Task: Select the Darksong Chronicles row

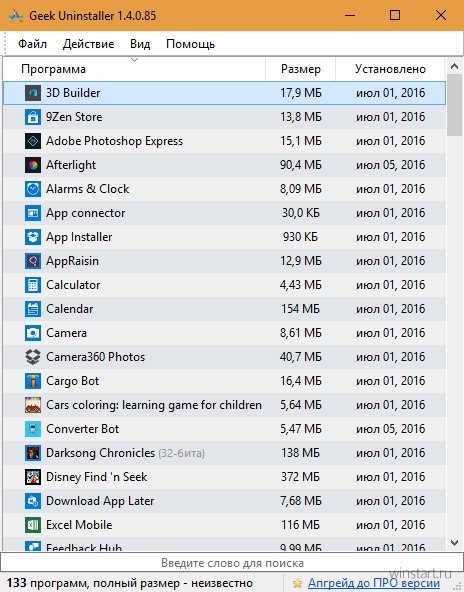Action: coord(225,453)
